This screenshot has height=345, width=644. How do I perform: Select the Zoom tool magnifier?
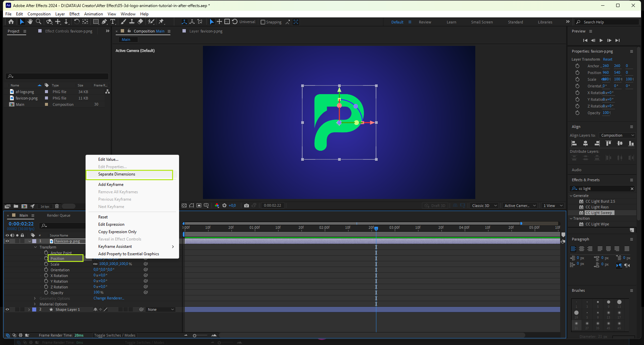pos(39,22)
